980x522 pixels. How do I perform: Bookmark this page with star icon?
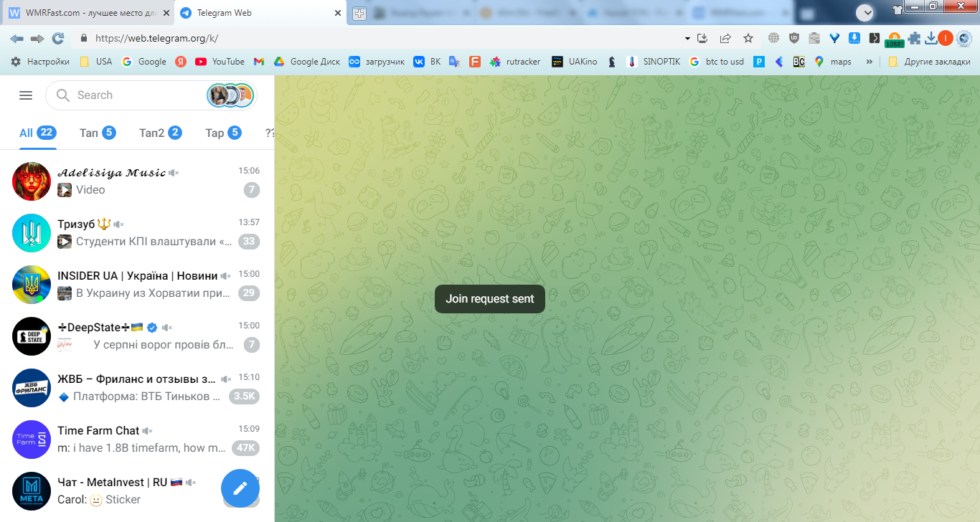748,38
